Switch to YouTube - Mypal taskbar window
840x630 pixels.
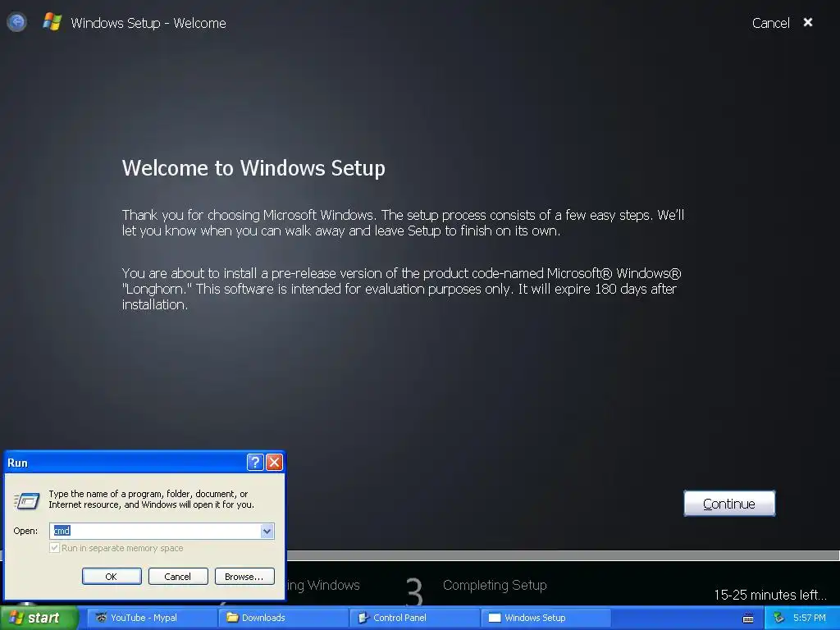[x=152, y=618]
